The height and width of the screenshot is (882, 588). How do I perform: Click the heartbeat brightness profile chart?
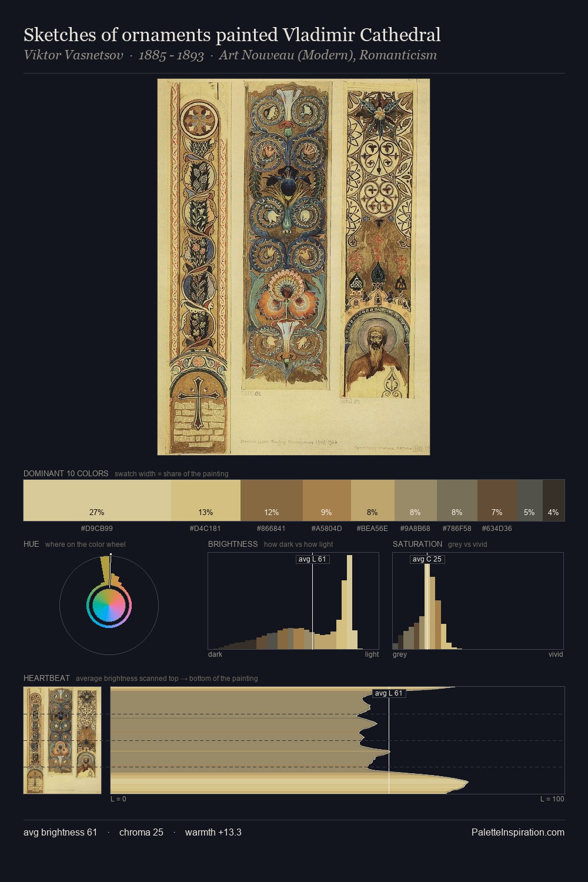[x=338, y=740]
